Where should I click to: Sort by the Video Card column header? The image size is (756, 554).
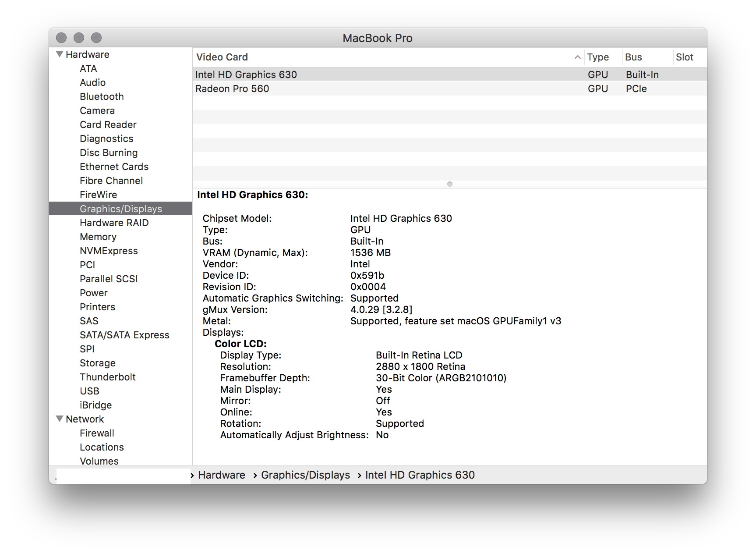pos(222,57)
